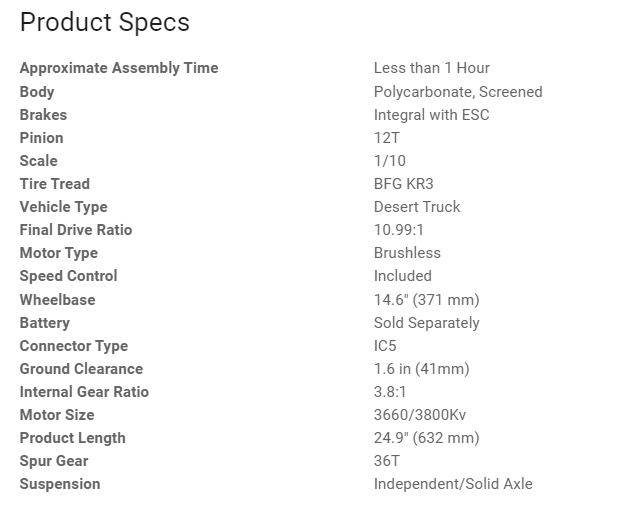Click the 'Independent/Solid Axle' suspension value
Viewport: 639px width, 529px height.
(x=452, y=484)
